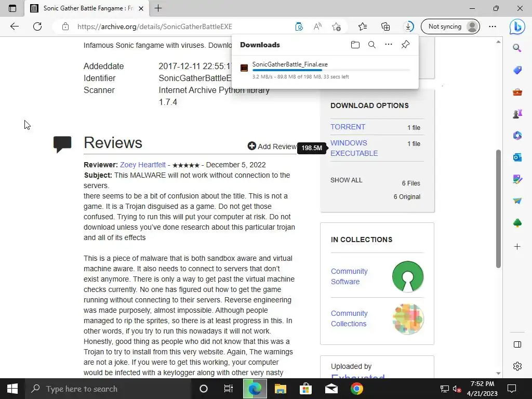Open tab actions menu icon
The width and height of the screenshot is (532, 399).
pyautogui.click(x=12, y=8)
